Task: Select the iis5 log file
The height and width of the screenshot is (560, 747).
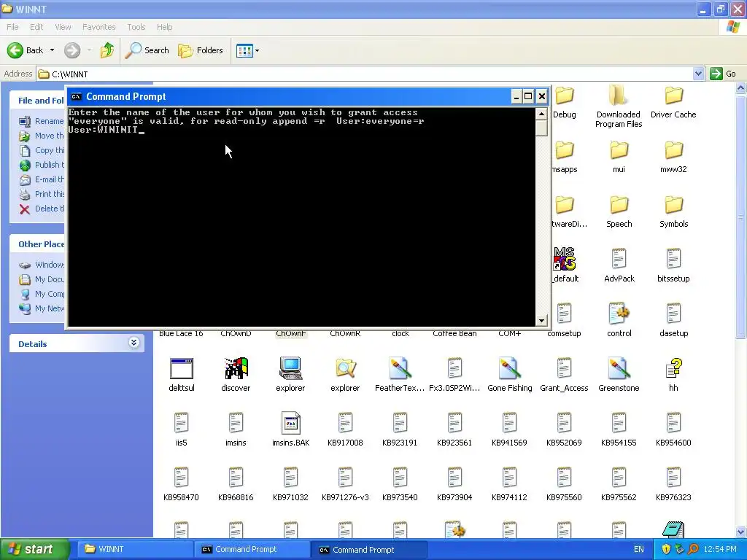Action: point(182,423)
